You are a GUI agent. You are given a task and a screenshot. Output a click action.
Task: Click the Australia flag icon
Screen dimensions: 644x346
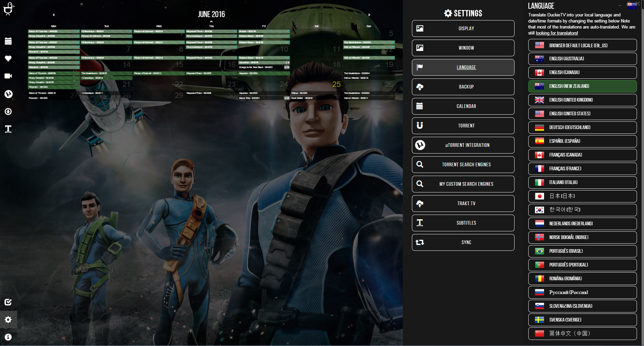(x=539, y=59)
